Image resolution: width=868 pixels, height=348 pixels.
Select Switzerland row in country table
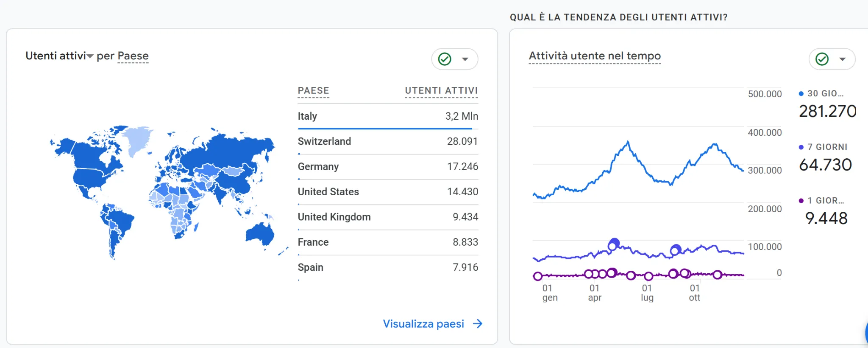pyautogui.click(x=387, y=141)
